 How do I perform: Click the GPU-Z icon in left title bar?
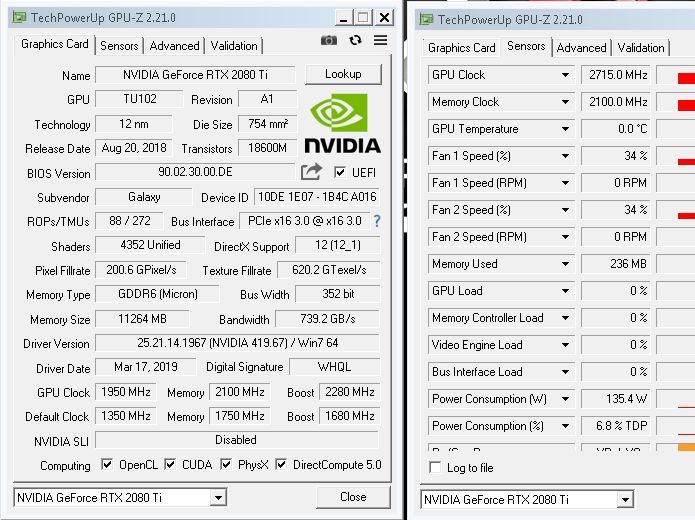(19, 18)
